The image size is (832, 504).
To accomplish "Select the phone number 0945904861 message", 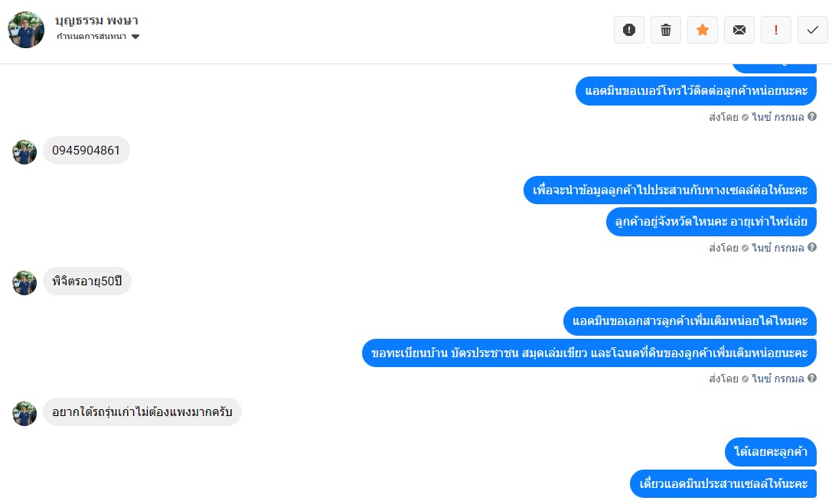I will point(86,151).
